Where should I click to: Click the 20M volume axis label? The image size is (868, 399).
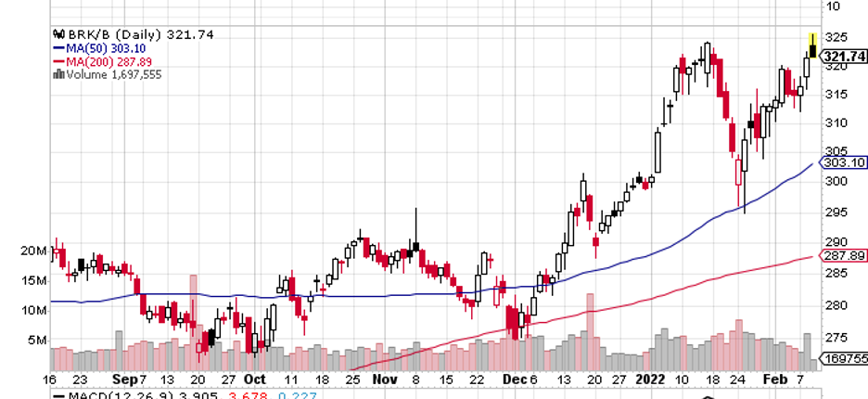tap(33, 251)
